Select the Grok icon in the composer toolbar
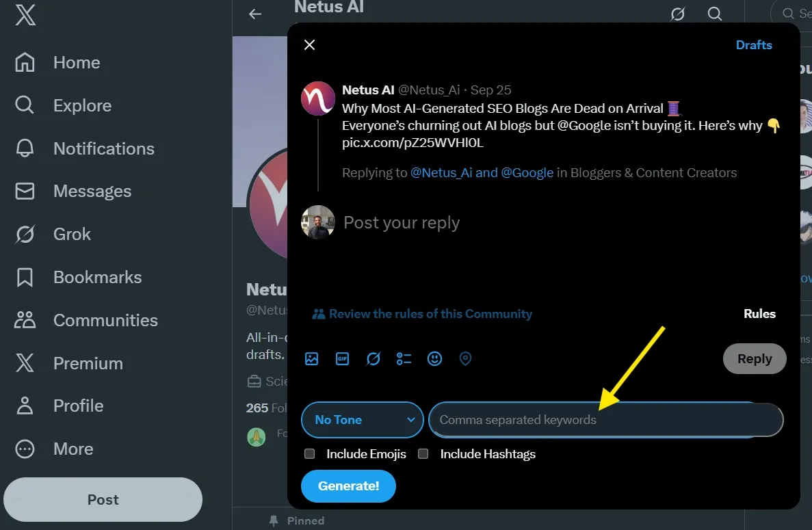Screen dimensions: 812x530 (373, 358)
